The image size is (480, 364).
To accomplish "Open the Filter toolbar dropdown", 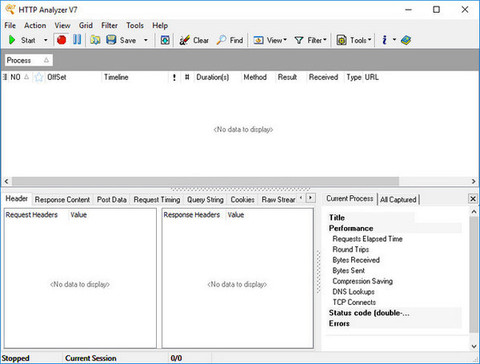I will (311, 40).
